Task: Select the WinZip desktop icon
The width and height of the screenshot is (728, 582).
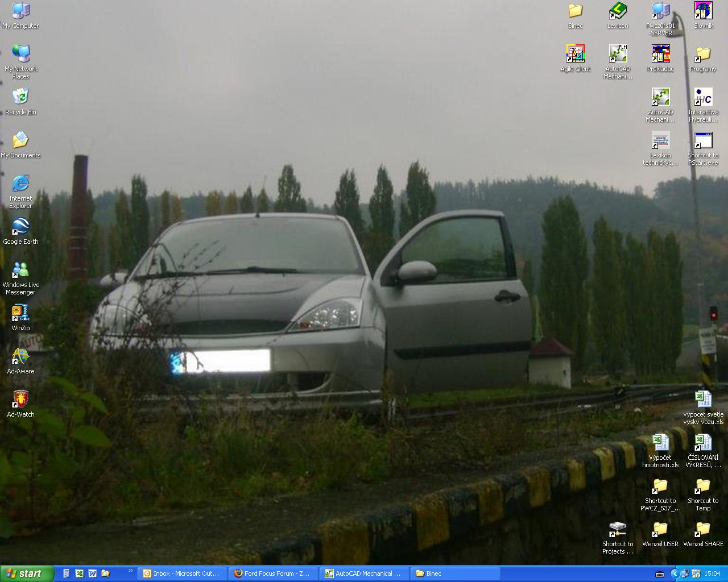Action: tap(20, 314)
